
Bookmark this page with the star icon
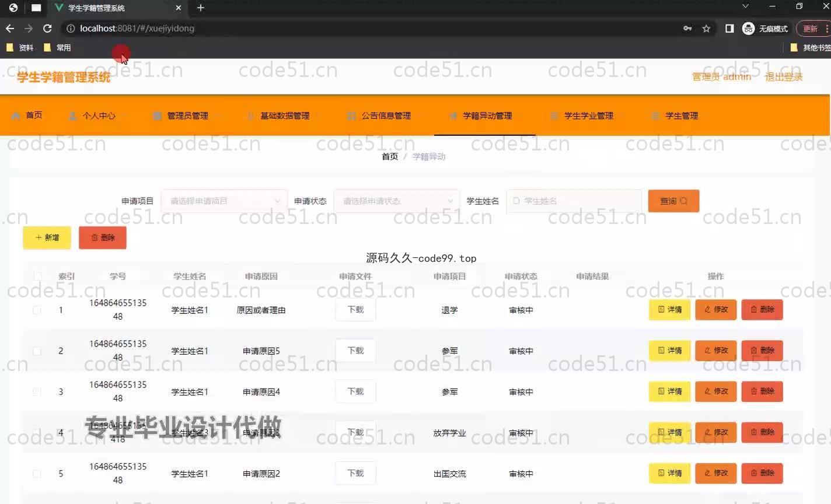pos(706,28)
